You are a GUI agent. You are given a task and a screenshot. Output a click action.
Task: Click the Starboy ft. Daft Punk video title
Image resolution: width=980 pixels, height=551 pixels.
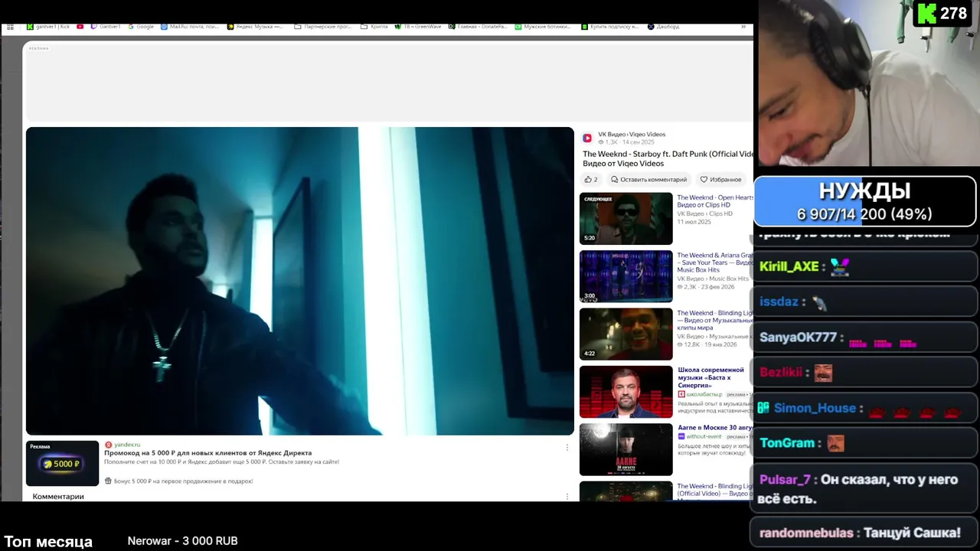[668, 158]
